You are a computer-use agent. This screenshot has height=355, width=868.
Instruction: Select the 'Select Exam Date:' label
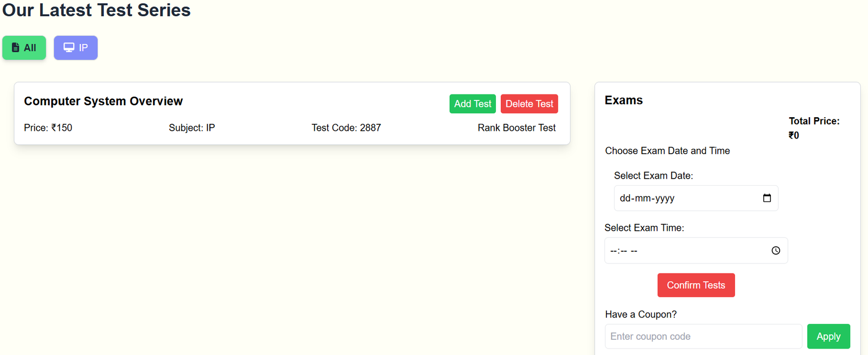[653, 176]
